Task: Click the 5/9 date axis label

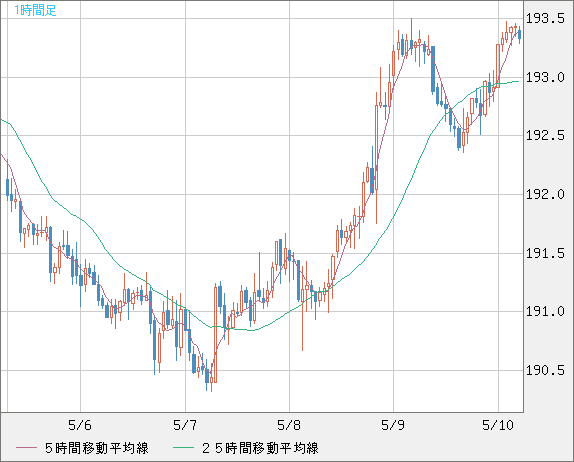Action: click(x=393, y=425)
